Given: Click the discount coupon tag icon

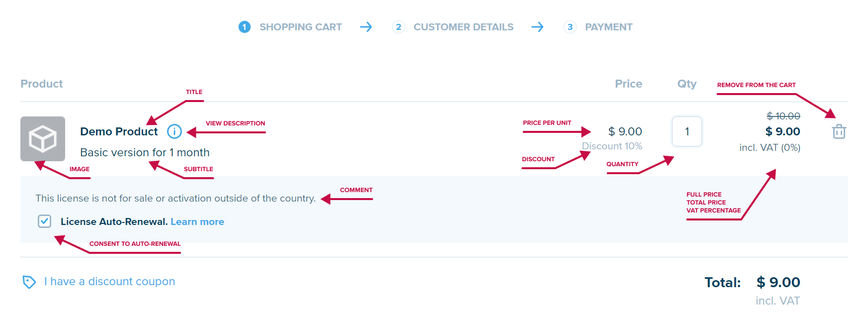Looking at the screenshot, I should pyautogui.click(x=29, y=282).
